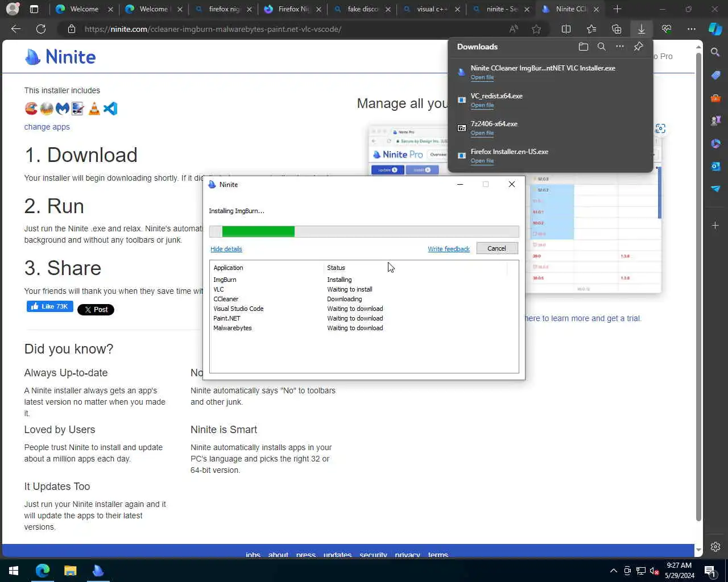Open more options in Downloads panel

[x=620, y=47]
